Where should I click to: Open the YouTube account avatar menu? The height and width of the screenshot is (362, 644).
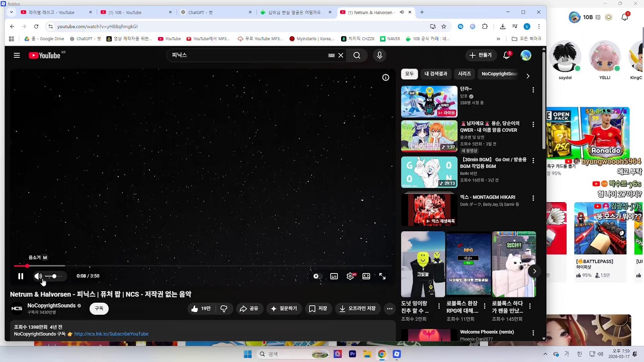526,55
